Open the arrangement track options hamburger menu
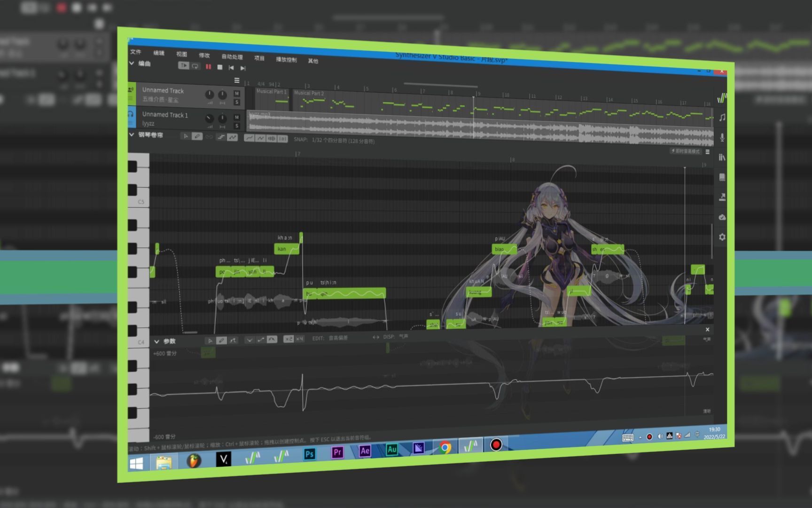This screenshot has height=508, width=812. (237, 80)
